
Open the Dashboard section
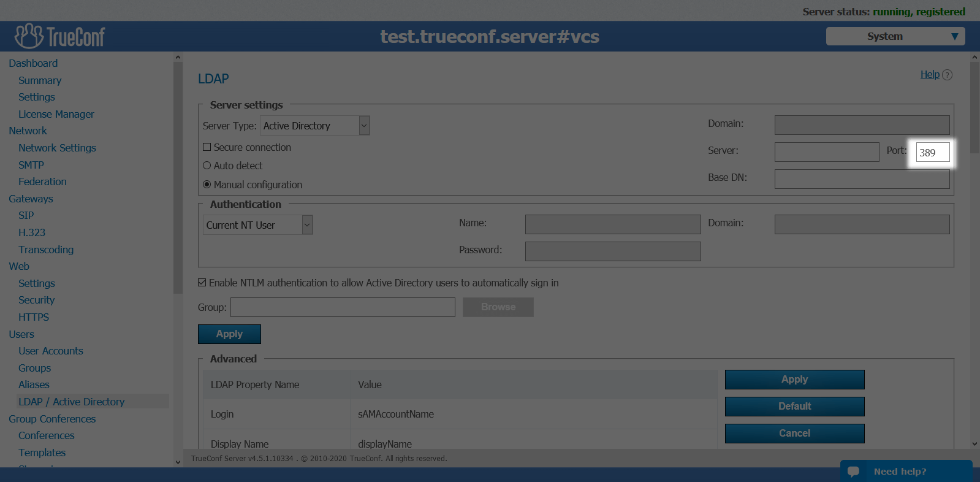pyautogui.click(x=33, y=63)
